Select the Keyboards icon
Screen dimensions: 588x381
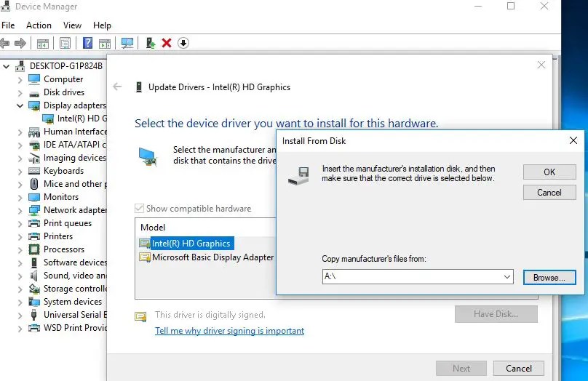coord(34,171)
